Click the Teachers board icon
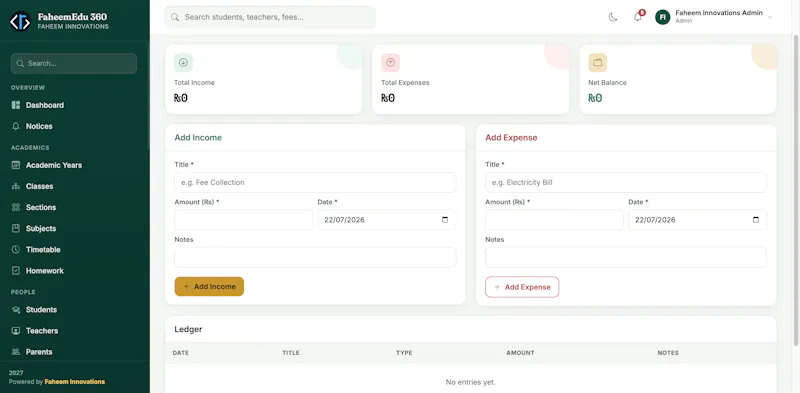 tap(16, 331)
